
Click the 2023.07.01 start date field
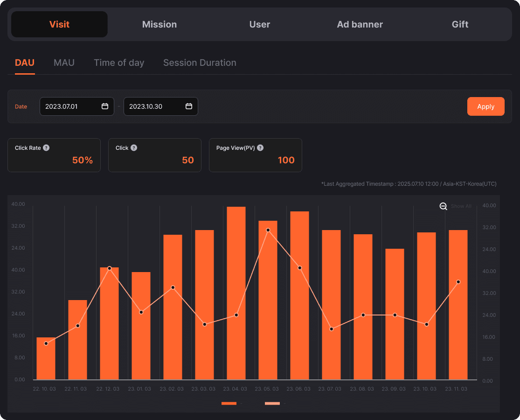(77, 106)
